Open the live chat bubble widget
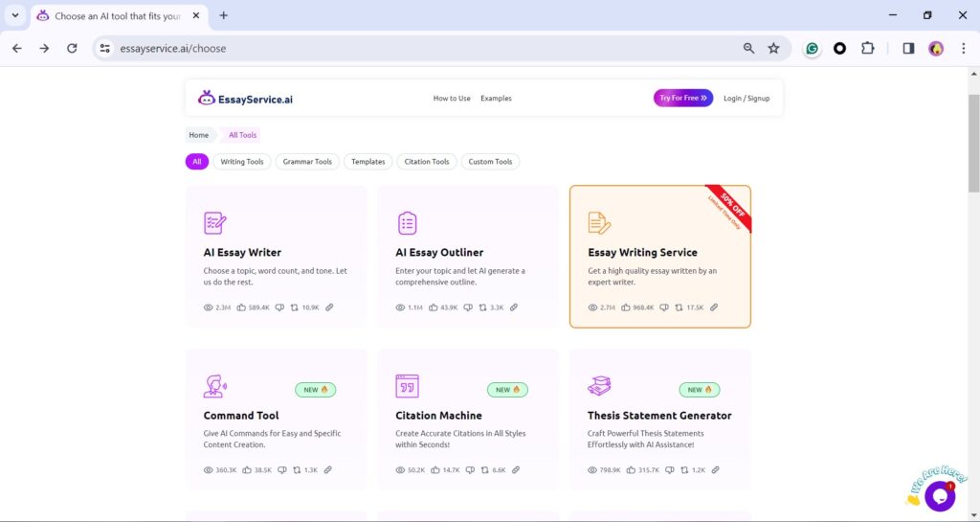The height and width of the screenshot is (522, 980). (940, 496)
